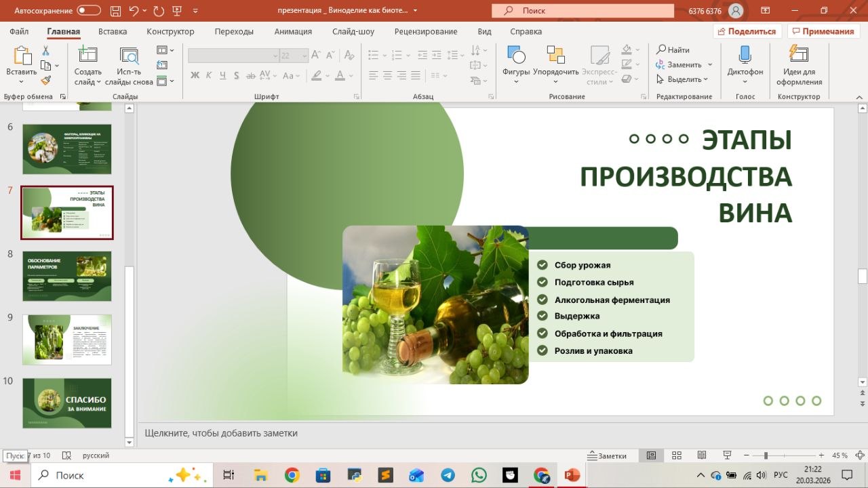Open the Переходы tab
This screenshot has height=488, width=868.
pos(234,31)
